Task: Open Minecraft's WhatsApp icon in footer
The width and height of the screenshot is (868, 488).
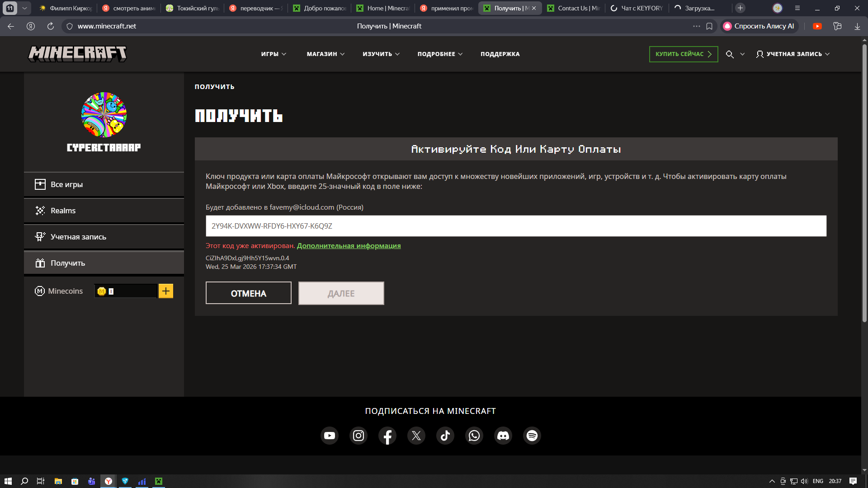Action: 474,436
